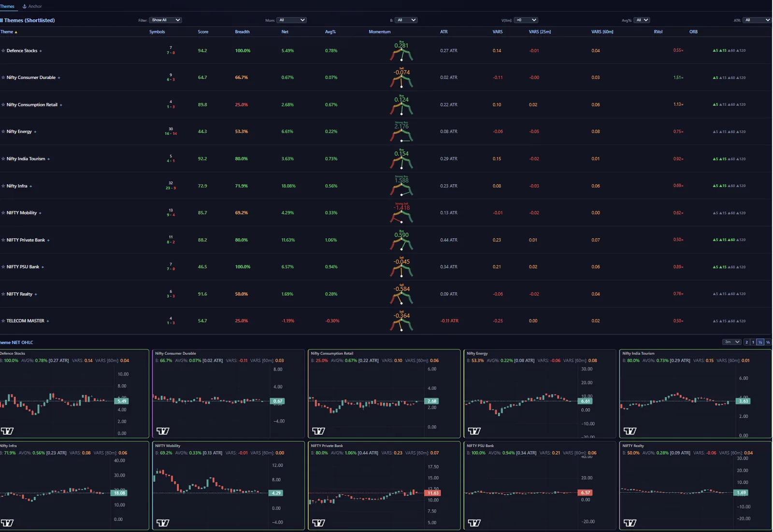Sort by the ORB column header

click(x=693, y=32)
